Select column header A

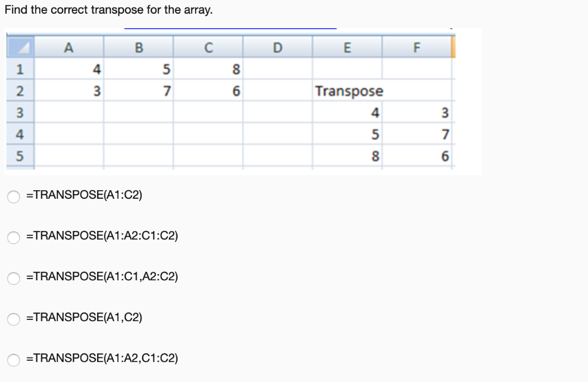[x=69, y=48]
